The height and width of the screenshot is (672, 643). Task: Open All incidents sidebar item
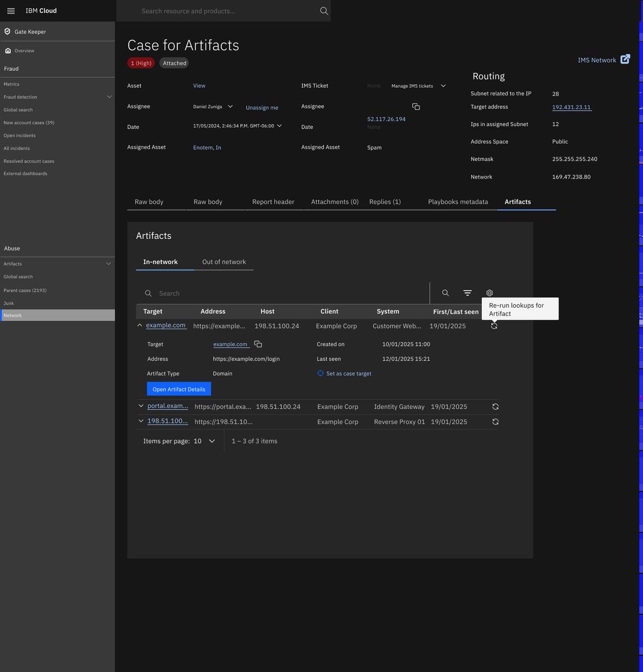(17, 149)
